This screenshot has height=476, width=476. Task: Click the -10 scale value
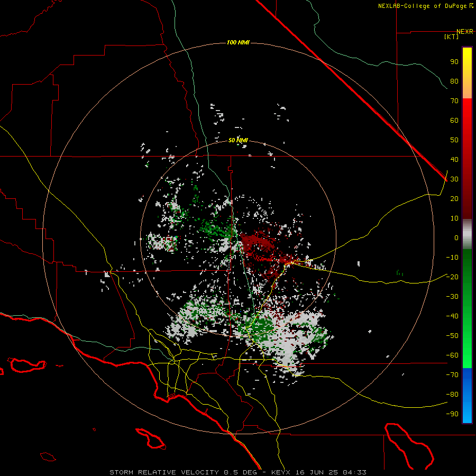coord(452,258)
